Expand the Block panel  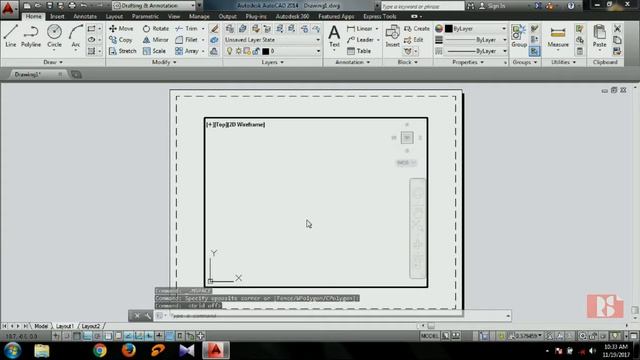(407, 62)
